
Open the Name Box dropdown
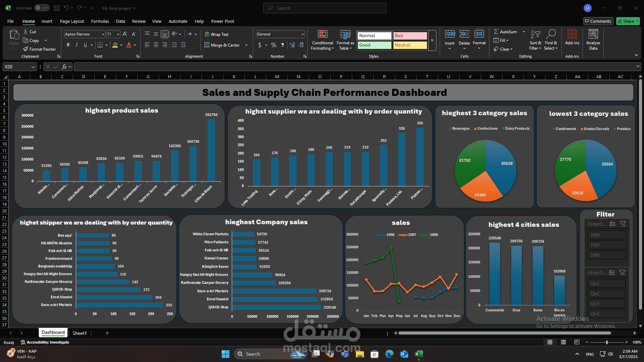(x=33, y=67)
